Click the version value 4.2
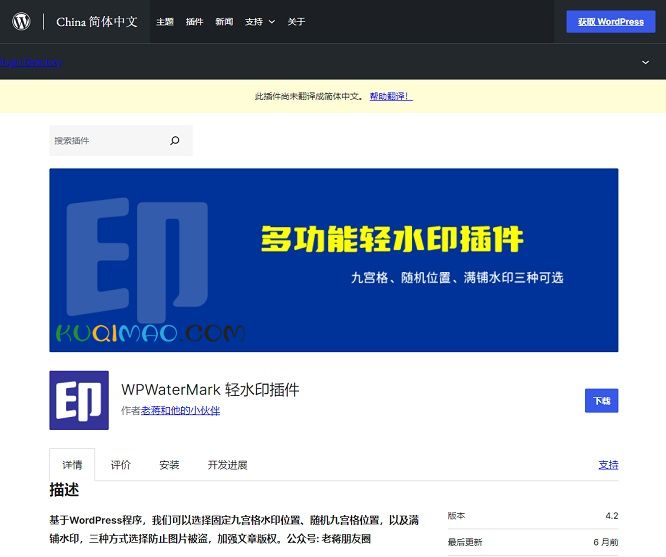Screen dimensions: 666x557 click(612, 516)
